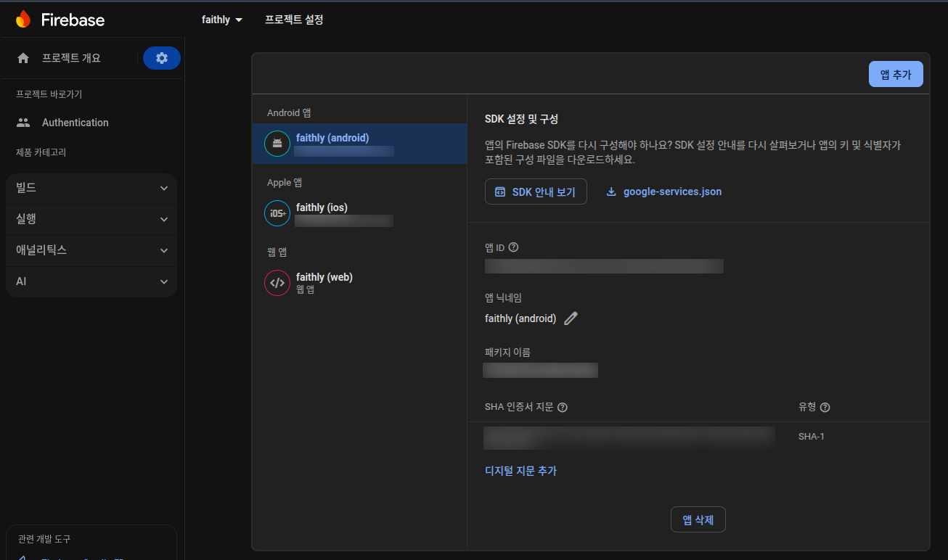This screenshot has height=560, width=948.
Task: Select faithly (android) app entry
Action: coord(360,144)
